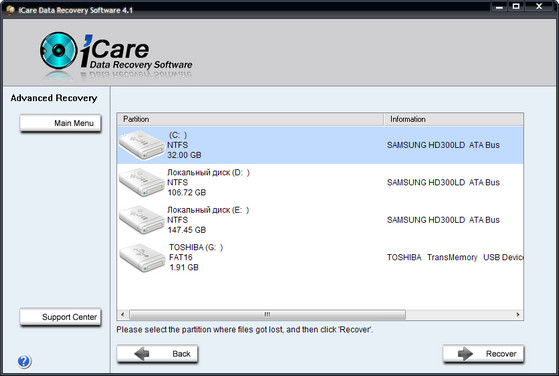Image resolution: width=559 pixels, height=376 pixels.
Task: Sort by Partition column header
Action: click(250, 119)
